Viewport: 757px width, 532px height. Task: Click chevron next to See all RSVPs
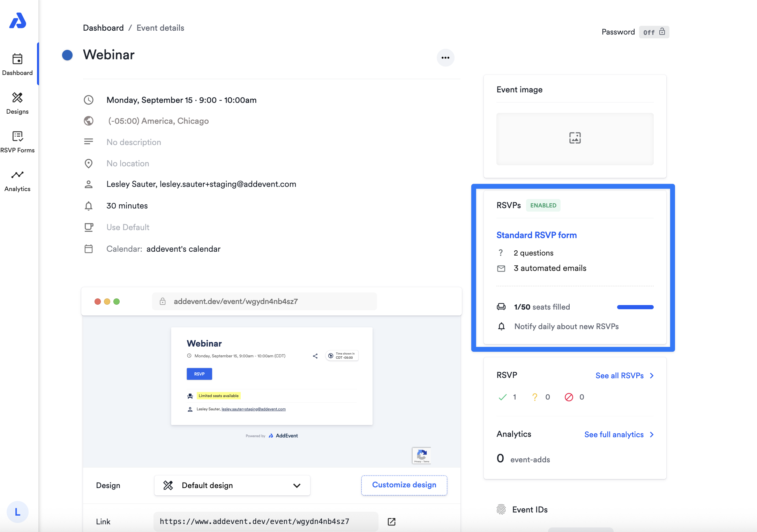tap(652, 375)
